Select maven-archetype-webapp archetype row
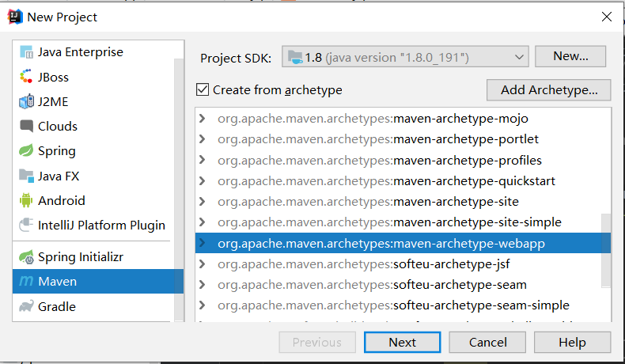 tap(403, 243)
